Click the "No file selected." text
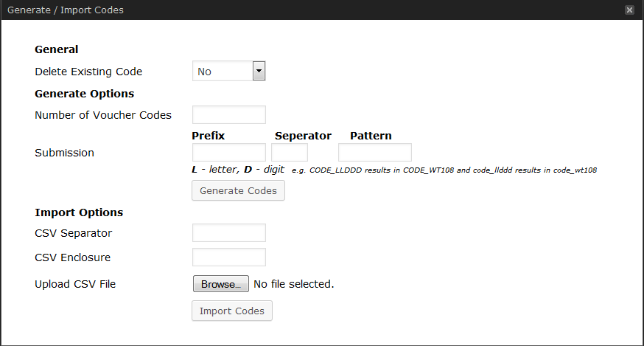This screenshot has height=346, width=644. point(293,284)
